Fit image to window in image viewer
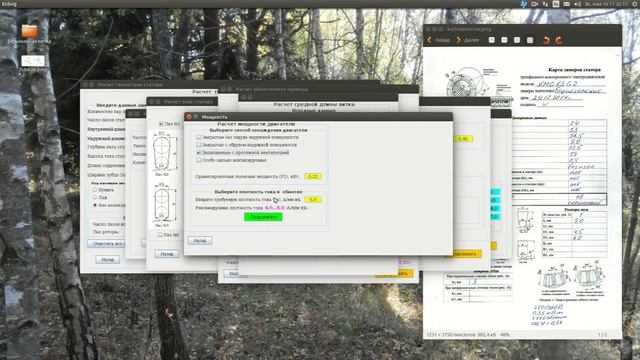The width and height of the screenshot is (640, 360). click(x=530, y=40)
